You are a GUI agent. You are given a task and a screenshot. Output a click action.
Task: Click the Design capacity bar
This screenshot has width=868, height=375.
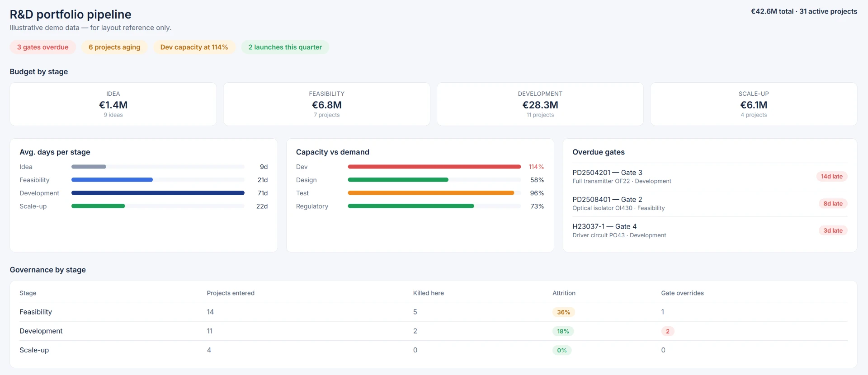coord(398,180)
